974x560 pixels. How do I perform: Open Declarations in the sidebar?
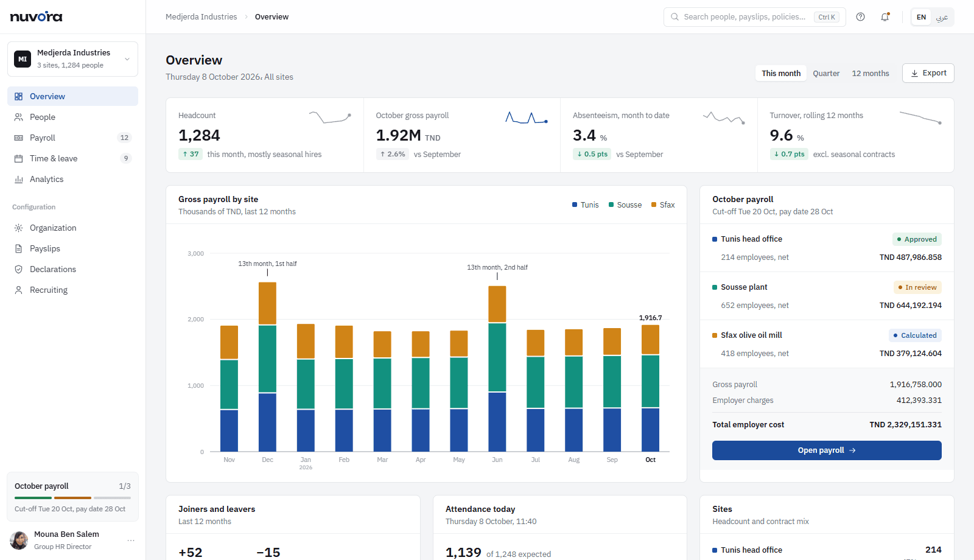[x=72, y=269]
